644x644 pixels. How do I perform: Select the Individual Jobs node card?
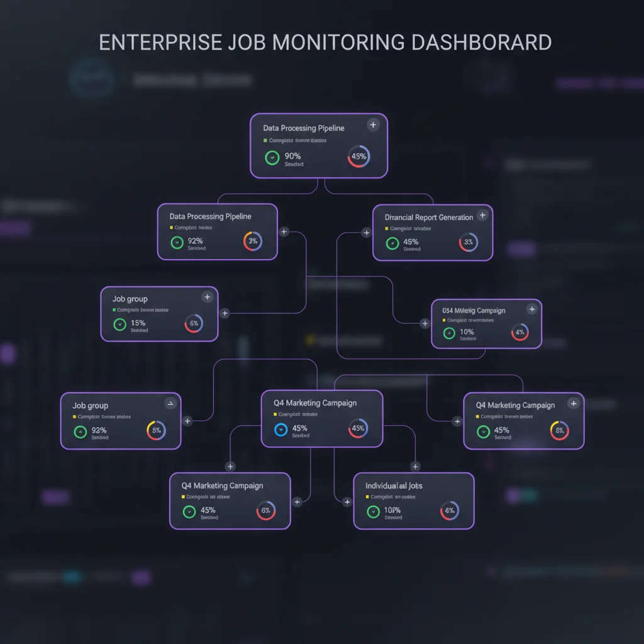coord(414,501)
